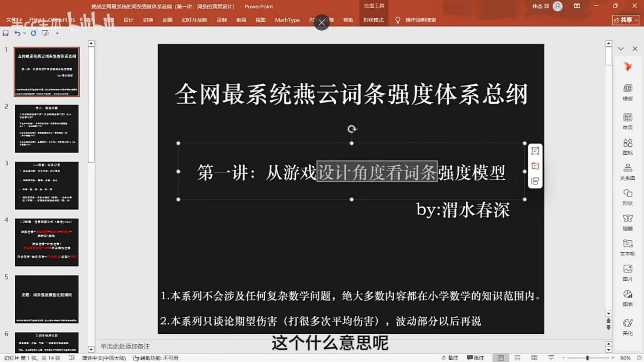Open the MathType ribbon tab
Screen dimensions: 644x362
pos(287,20)
